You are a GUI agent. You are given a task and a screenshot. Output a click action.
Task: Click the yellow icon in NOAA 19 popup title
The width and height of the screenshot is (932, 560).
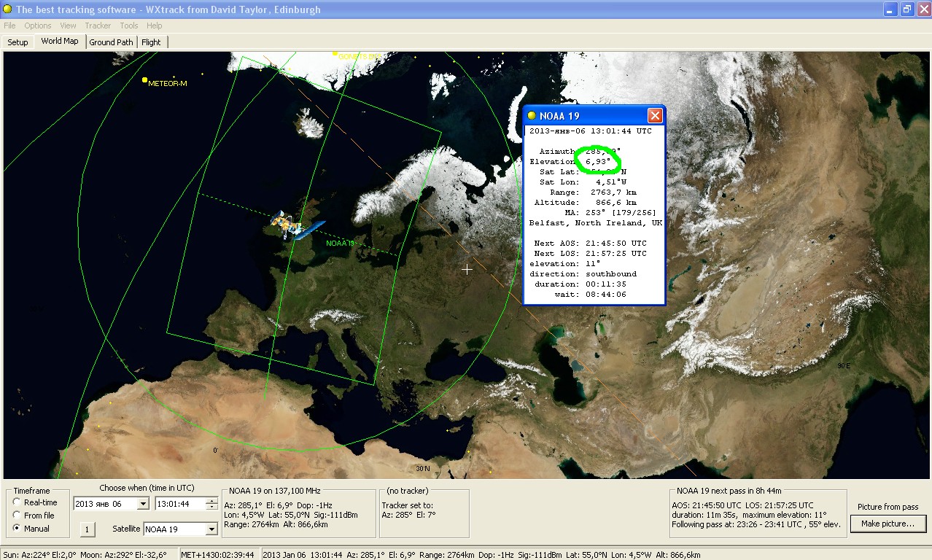click(x=532, y=116)
